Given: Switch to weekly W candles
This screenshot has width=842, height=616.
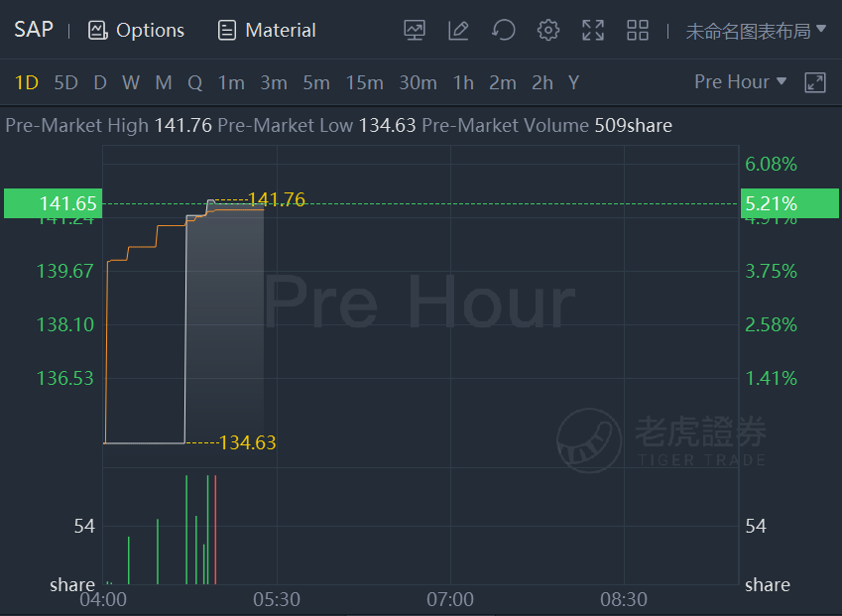Looking at the screenshot, I should click(131, 82).
